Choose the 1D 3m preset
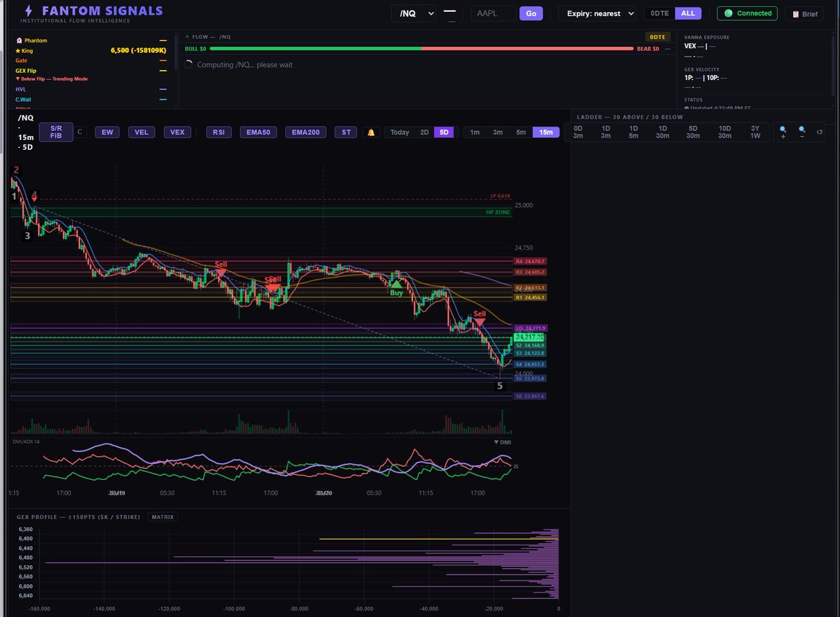This screenshot has width=840, height=617. pyautogui.click(x=605, y=132)
